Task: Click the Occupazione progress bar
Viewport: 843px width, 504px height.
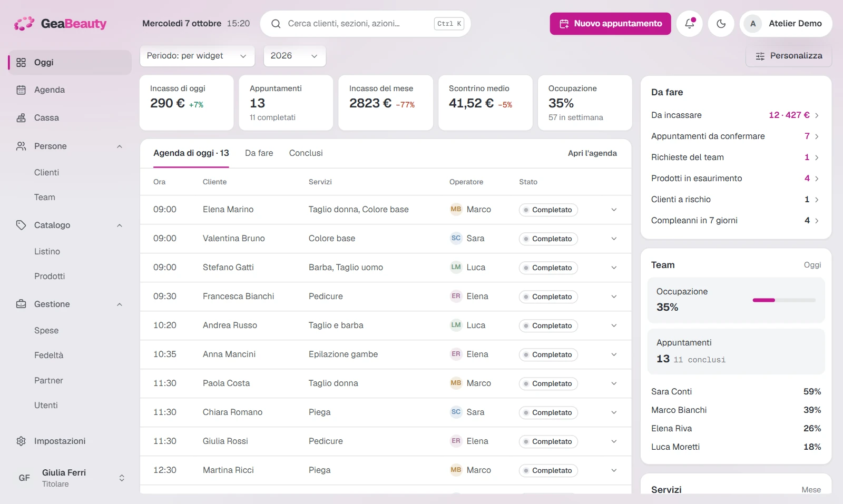Action: (784, 300)
